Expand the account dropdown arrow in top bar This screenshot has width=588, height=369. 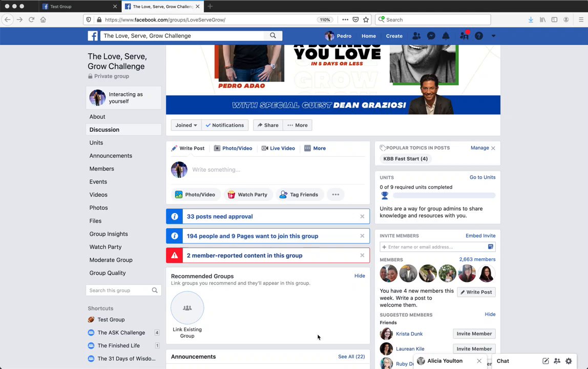(494, 36)
